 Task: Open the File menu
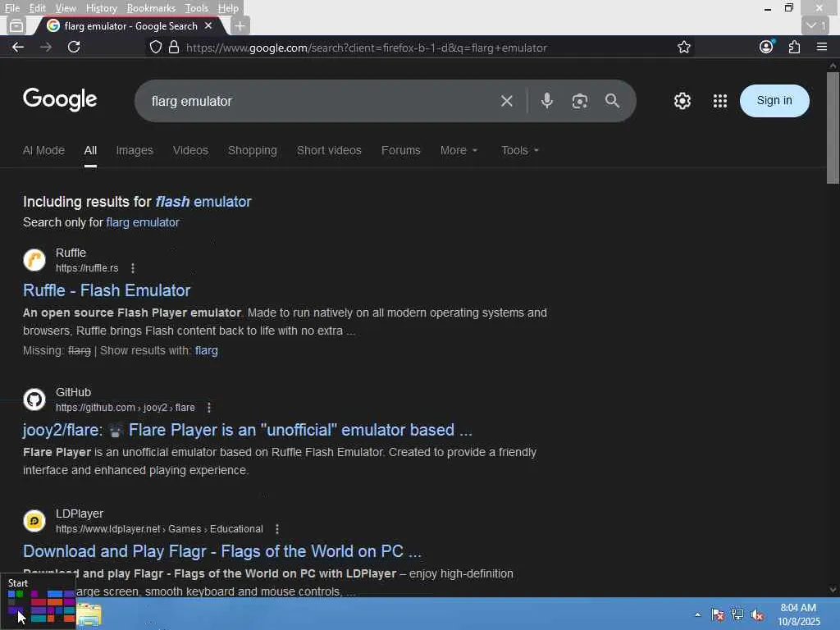pyautogui.click(x=11, y=8)
